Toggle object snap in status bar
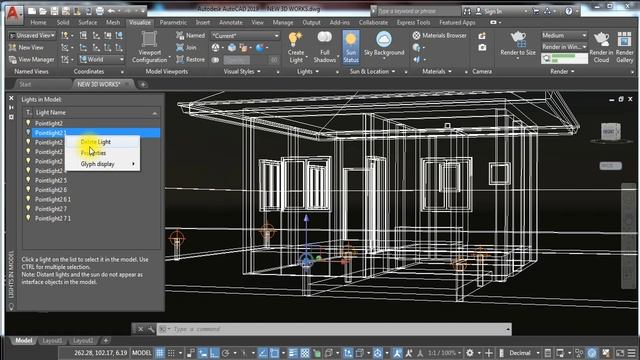Screen dimensions: 640x360 click(x=275, y=353)
